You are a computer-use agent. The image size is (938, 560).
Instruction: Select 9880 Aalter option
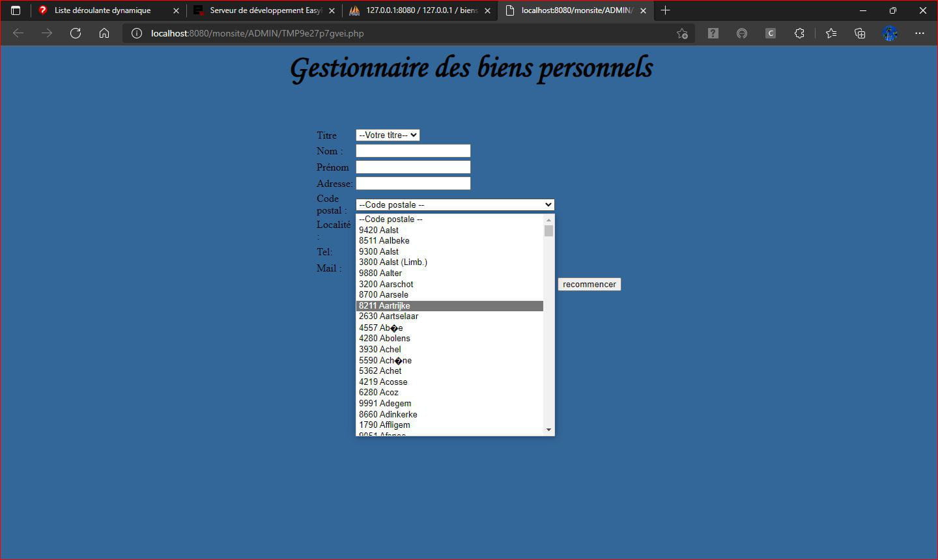pyautogui.click(x=449, y=273)
